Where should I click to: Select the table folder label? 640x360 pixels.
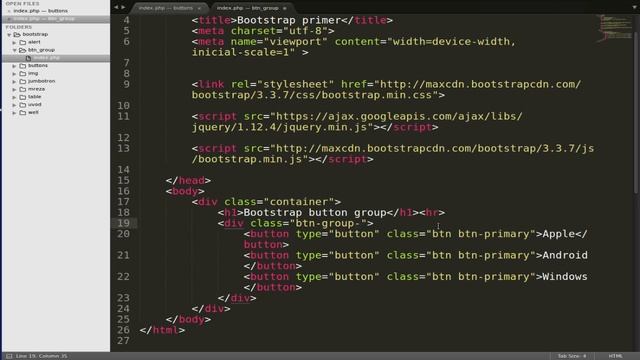[x=35, y=97]
